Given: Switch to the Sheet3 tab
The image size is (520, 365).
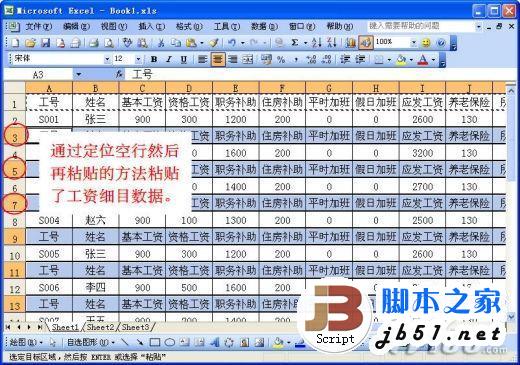Looking at the screenshot, I should pyautogui.click(x=135, y=327).
